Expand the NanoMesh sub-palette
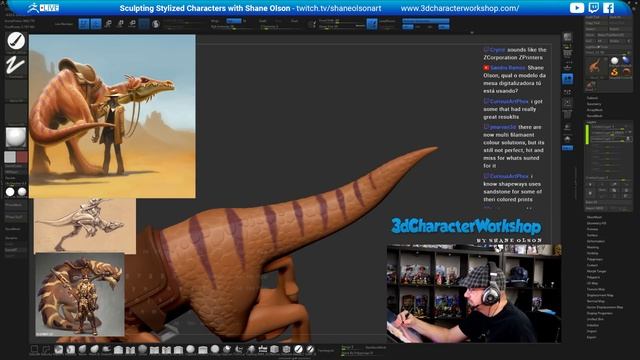Screen dimensions: 640x360 (595, 116)
